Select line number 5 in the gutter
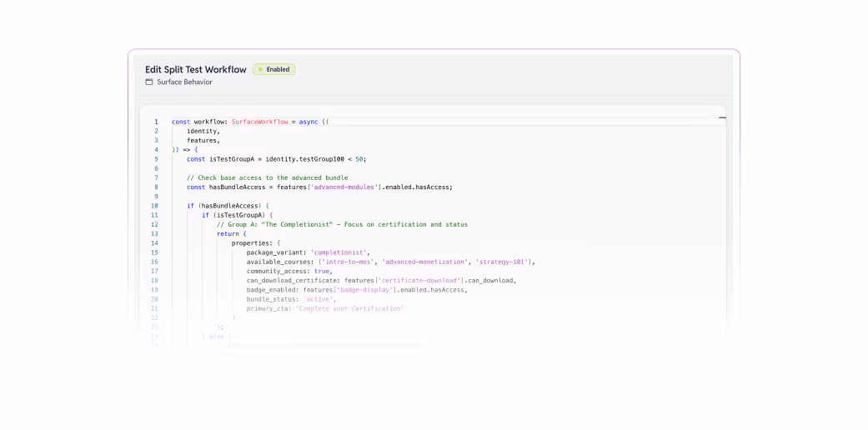The height and width of the screenshot is (430, 868). coord(156,159)
